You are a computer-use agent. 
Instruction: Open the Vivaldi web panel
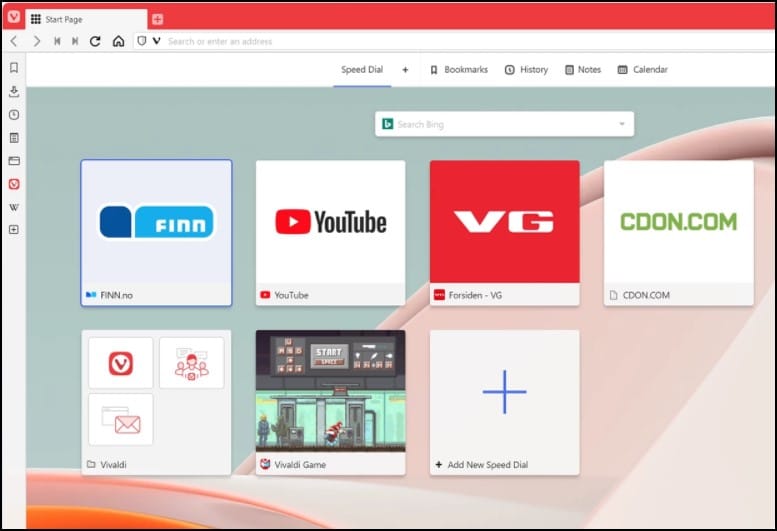tap(14, 184)
